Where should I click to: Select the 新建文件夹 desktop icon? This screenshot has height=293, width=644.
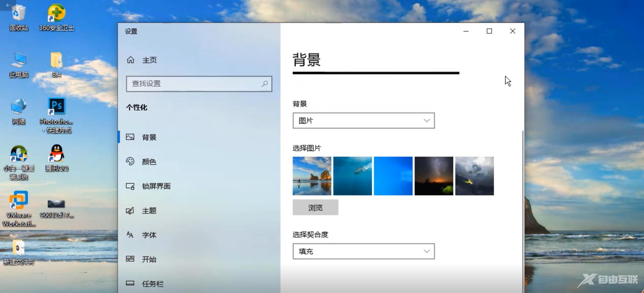(19, 252)
